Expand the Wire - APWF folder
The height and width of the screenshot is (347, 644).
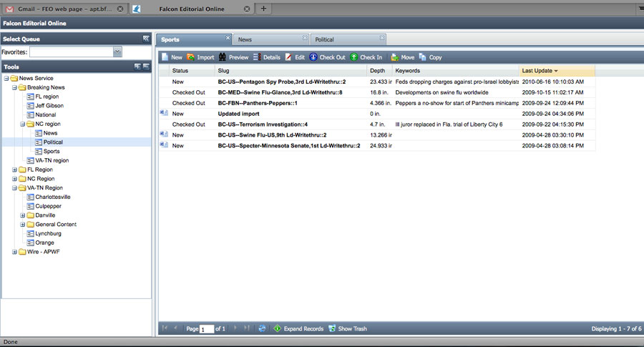(x=14, y=252)
